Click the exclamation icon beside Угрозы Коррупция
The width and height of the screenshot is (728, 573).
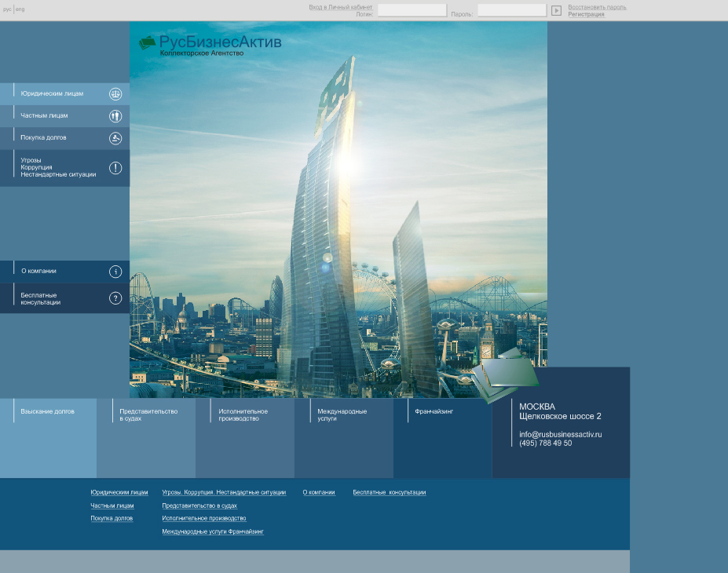coord(115,168)
